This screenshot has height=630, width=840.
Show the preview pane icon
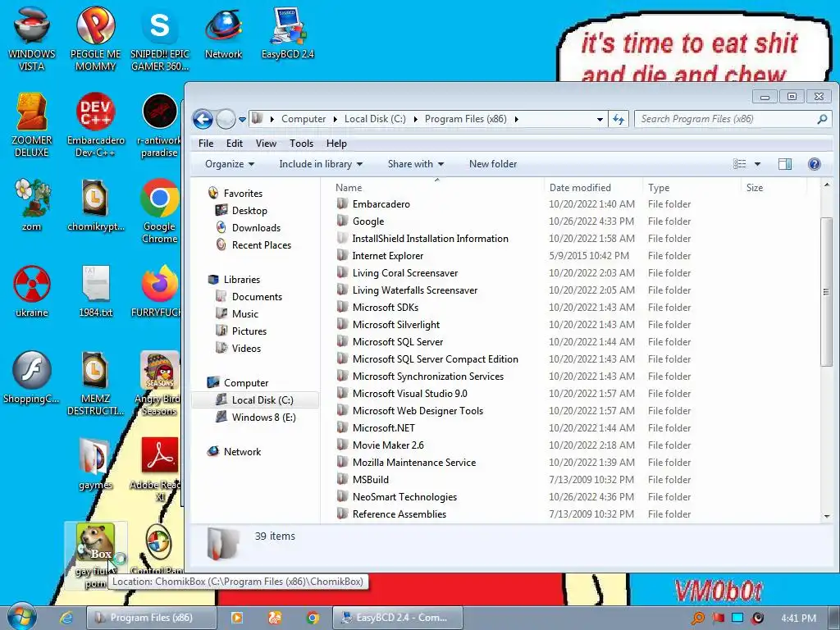[785, 164]
